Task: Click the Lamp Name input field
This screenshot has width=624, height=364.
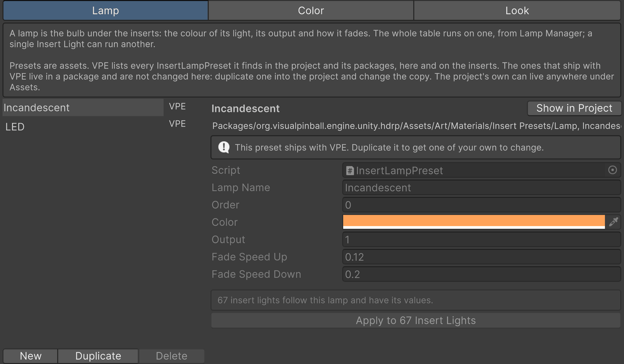Action: point(481,188)
